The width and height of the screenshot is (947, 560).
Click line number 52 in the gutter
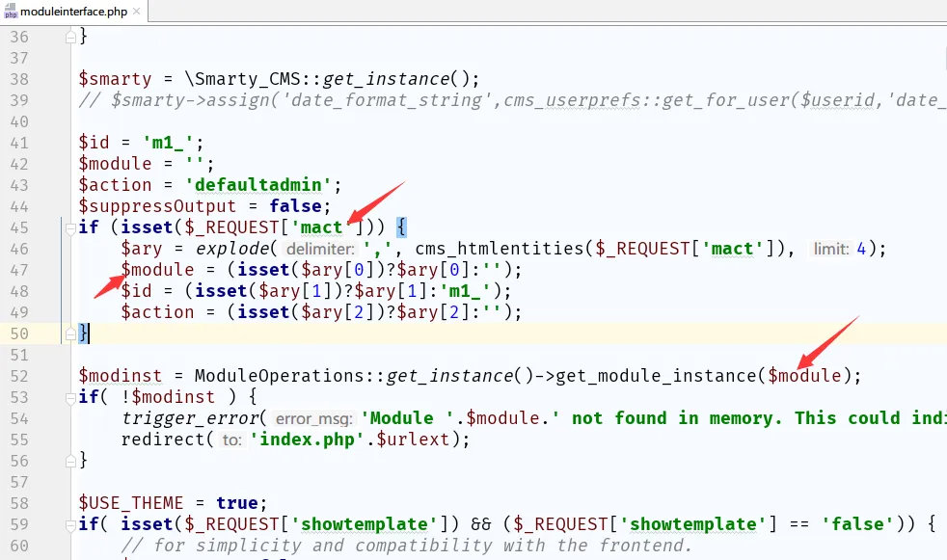click(x=19, y=376)
